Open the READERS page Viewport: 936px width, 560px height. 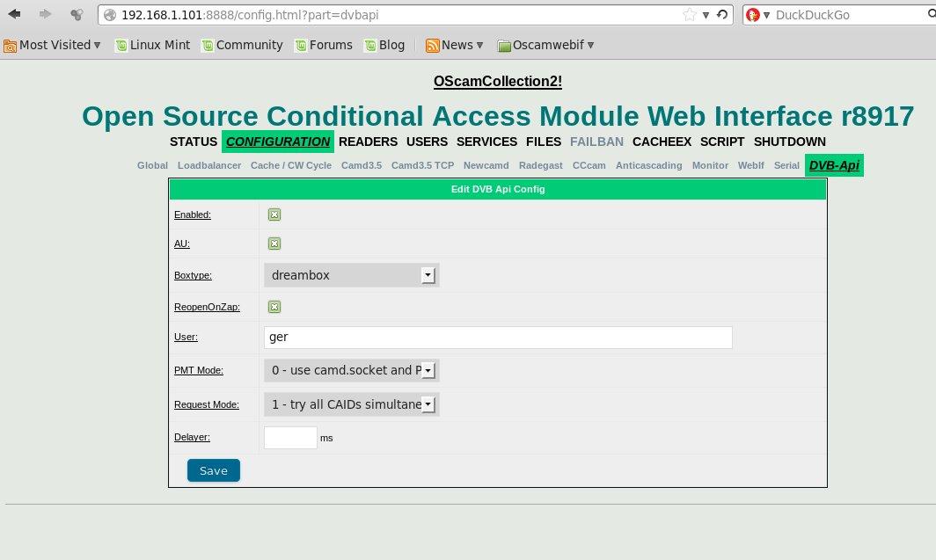coord(368,142)
